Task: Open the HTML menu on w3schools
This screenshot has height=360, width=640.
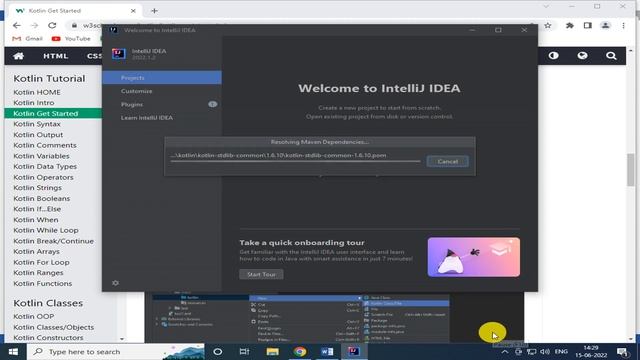Action: tap(56, 56)
